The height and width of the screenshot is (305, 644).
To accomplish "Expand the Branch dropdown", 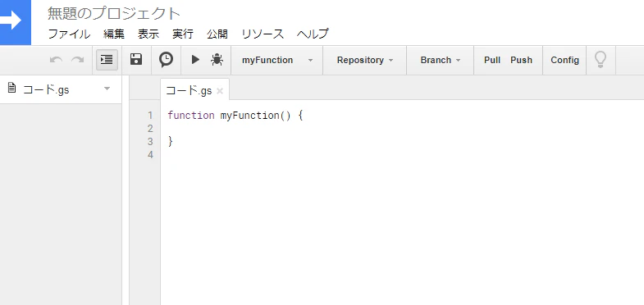I will pyautogui.click(x=441, y=61).
